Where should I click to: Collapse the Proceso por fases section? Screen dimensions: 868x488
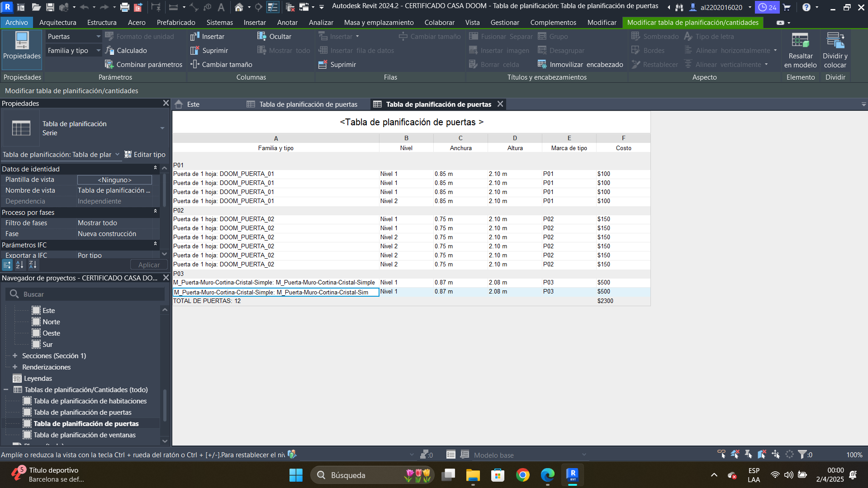pos(155,212)
